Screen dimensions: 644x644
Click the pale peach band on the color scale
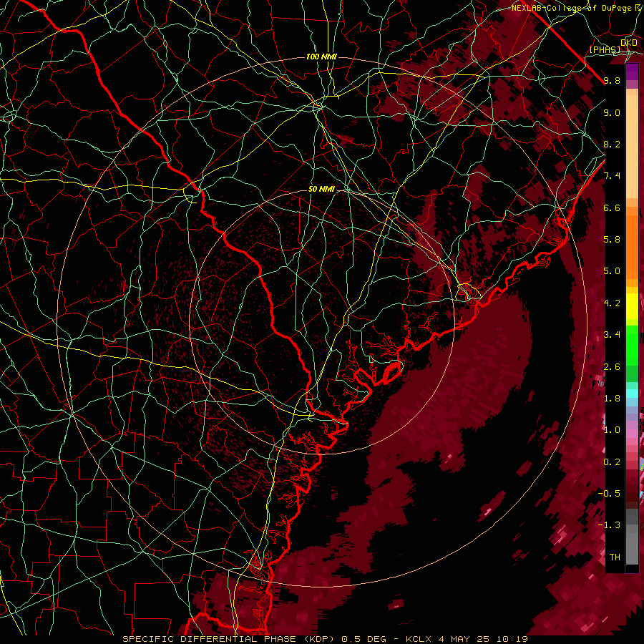point(632,148)
